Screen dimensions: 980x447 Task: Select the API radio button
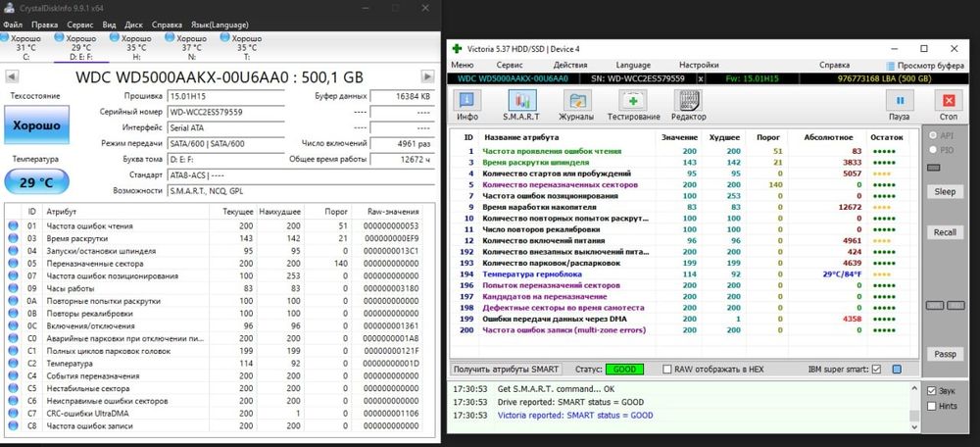pos(934,135)
